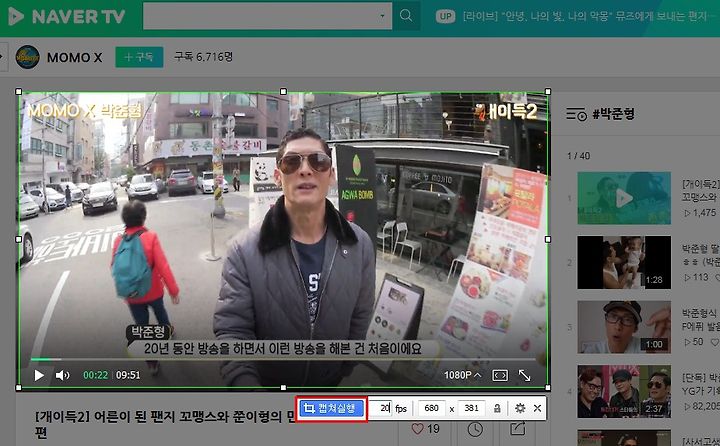Close the capture toolbar with X
The height and width of the screenshot is (446, 720).
pyautogui.click(x=537, y=408)
